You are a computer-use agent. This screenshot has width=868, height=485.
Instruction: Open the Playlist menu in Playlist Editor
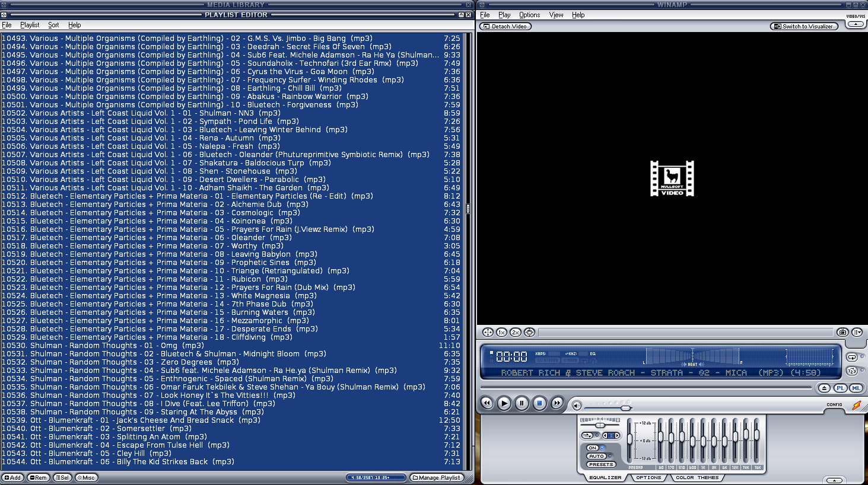(30, 25)
